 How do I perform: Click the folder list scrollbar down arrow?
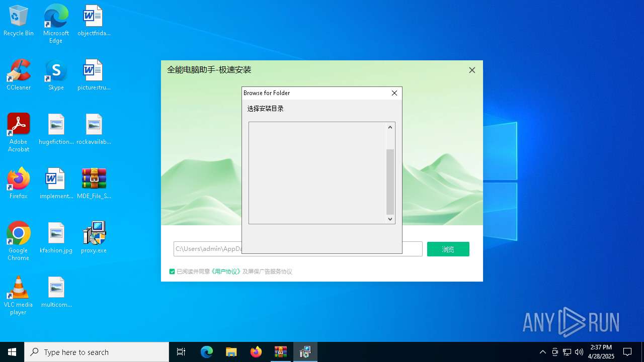pyautogui.click(x=390, y=219)
